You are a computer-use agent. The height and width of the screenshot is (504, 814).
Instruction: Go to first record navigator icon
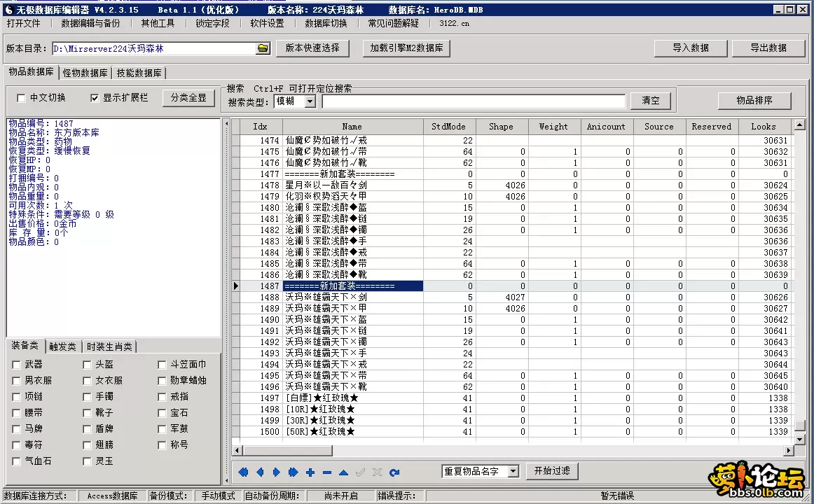(243, 472)
